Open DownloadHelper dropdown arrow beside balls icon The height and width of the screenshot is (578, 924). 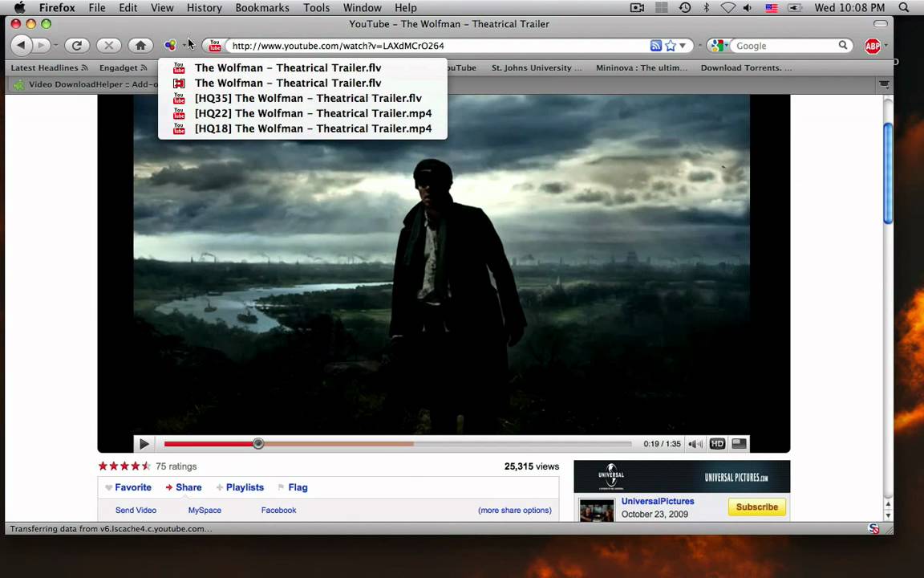184,46
